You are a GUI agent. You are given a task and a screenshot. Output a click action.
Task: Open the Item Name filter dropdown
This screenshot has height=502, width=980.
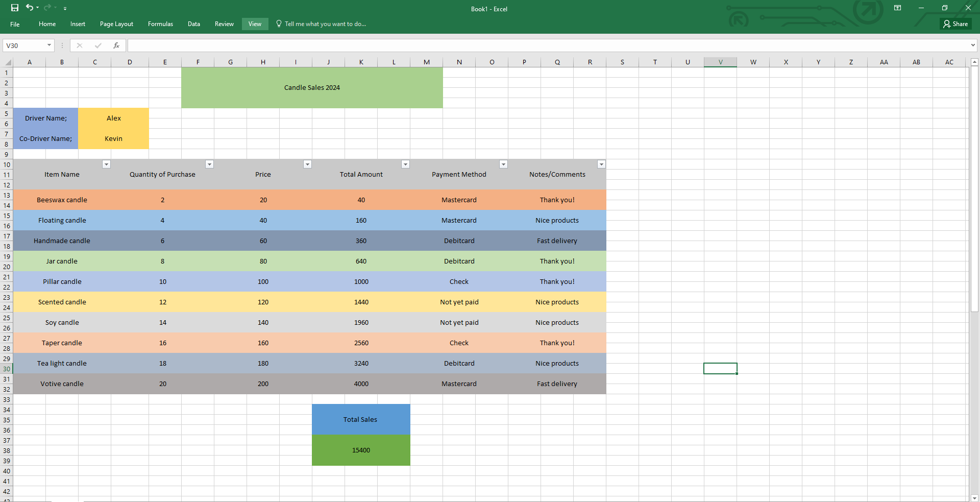(106, 164)
